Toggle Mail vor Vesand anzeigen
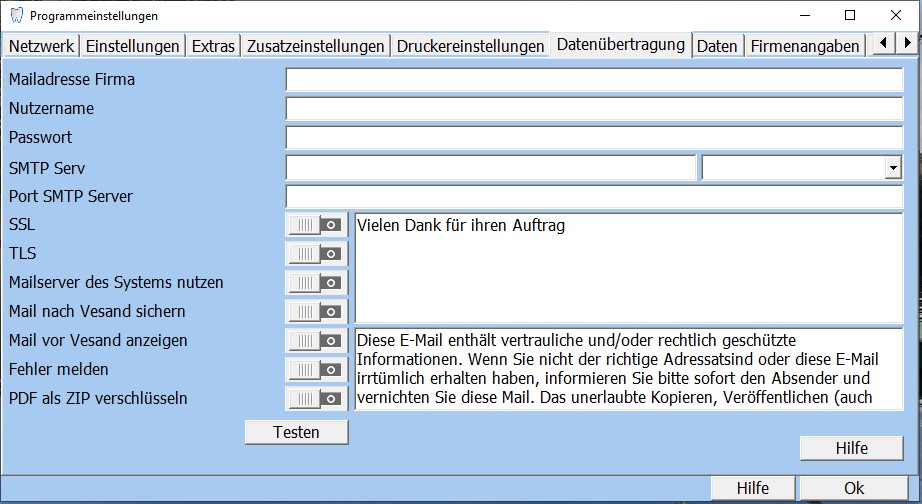 (316, 342)
